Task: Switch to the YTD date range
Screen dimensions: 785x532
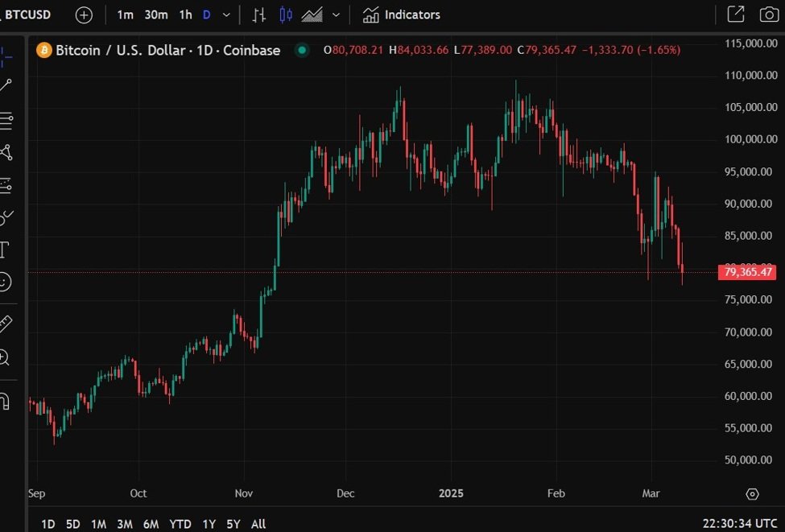Action: (x=180, y=524)
